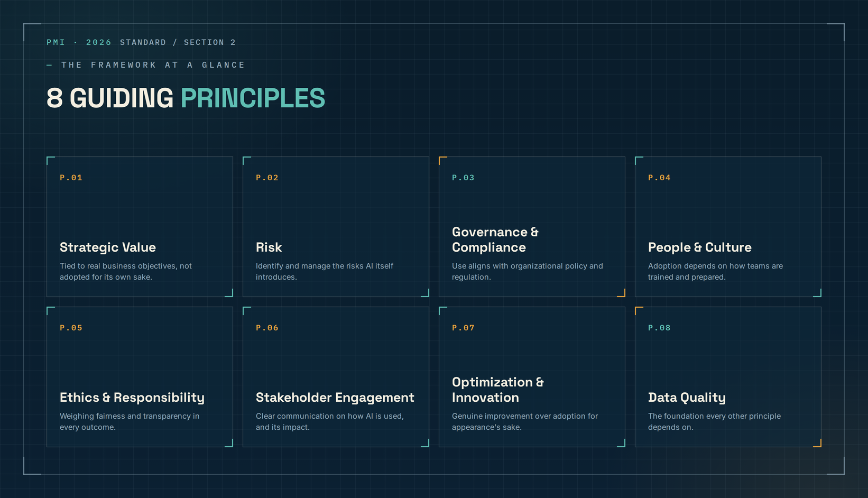868x498 pixels.
Task: Select the People & Culture title
Action: point(700,247)
